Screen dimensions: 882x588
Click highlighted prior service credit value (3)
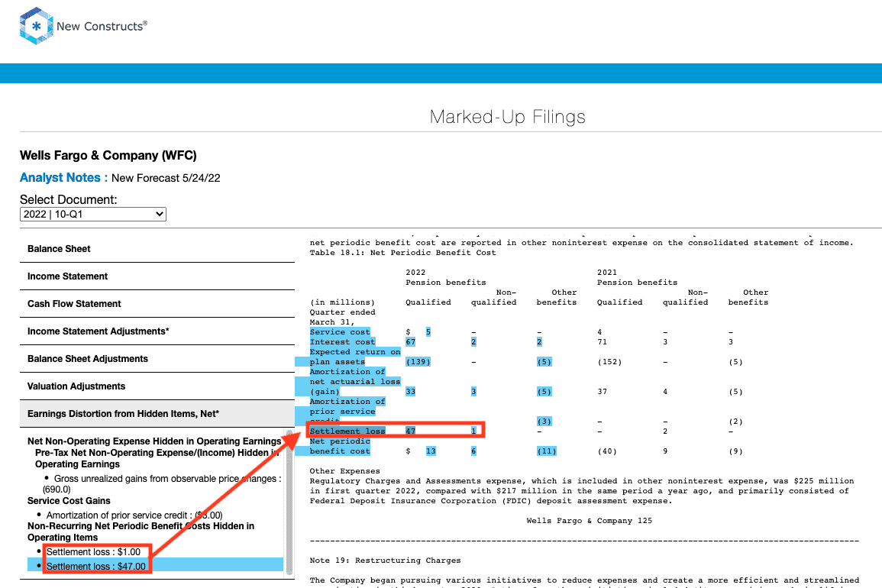(544, 422)
